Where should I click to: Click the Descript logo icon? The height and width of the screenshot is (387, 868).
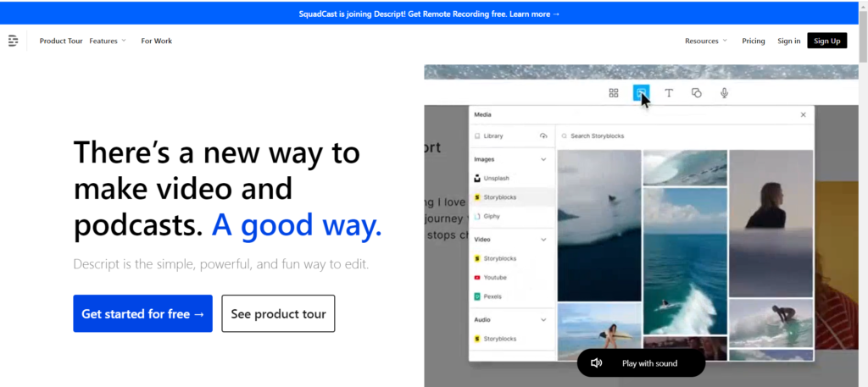pos(14,41)
